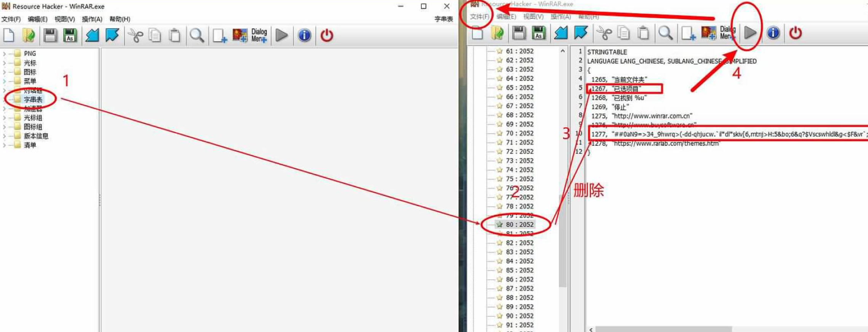Select the 80 : 2052 string table entry
This screenshot has height=332, width=868.
519,225
